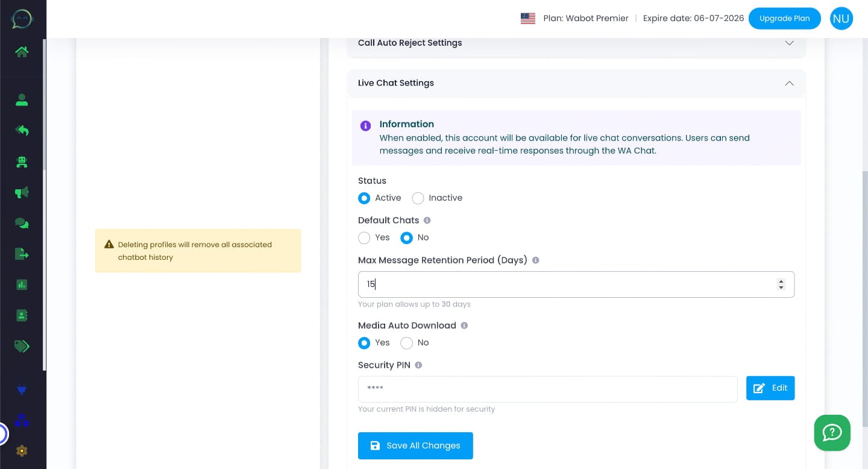Screen dimensions: 868x469
Task: Open the Tags icon in sidebar
Action: pos(22,347)
